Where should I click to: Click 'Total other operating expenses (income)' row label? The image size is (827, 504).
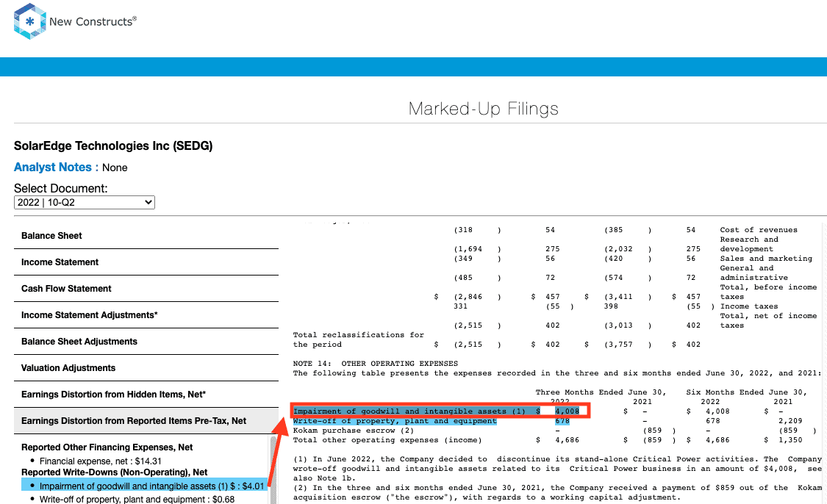click(x=387, y=439)
